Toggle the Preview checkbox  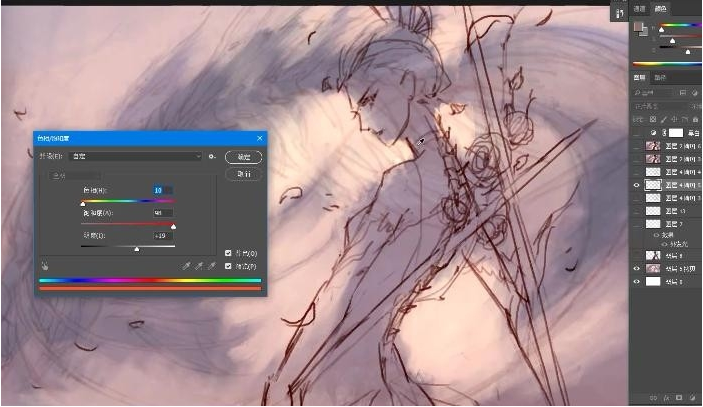tap(229, 266)
